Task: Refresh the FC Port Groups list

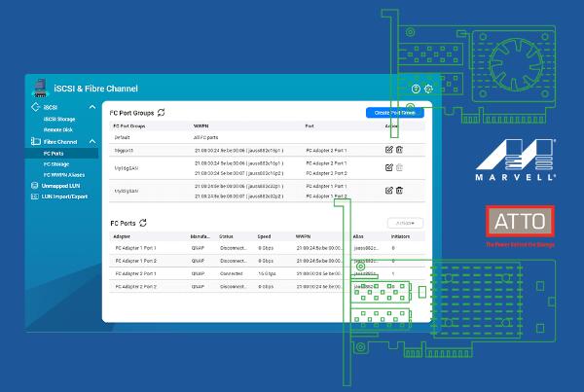Action: (161, 113)
